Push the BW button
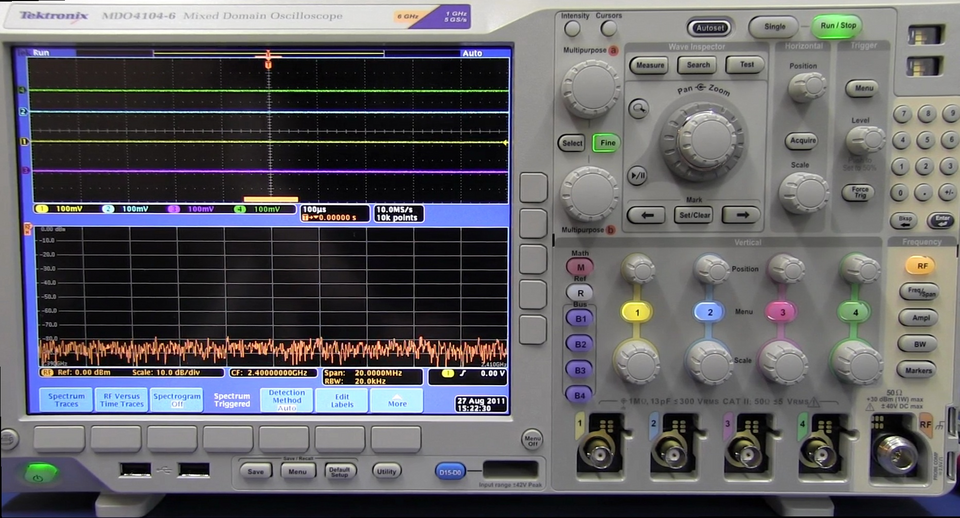The height and width of the screenshot is (518, 960). pos(920,344)
